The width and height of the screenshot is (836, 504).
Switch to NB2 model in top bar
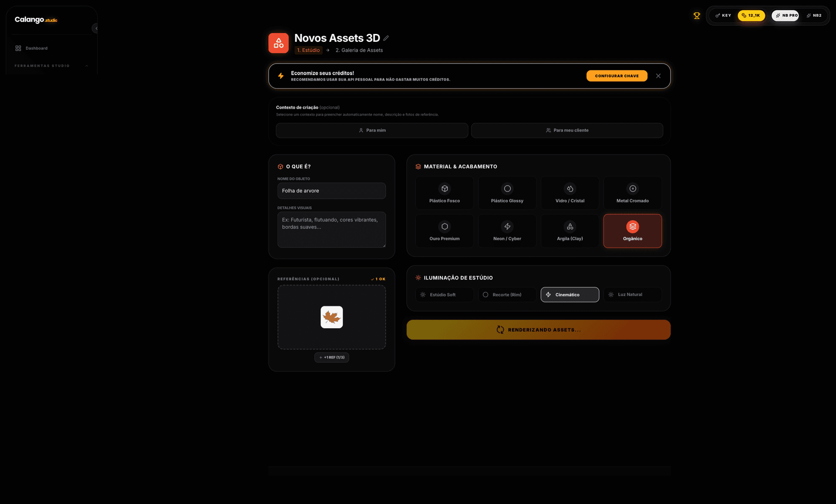point(814,16)
